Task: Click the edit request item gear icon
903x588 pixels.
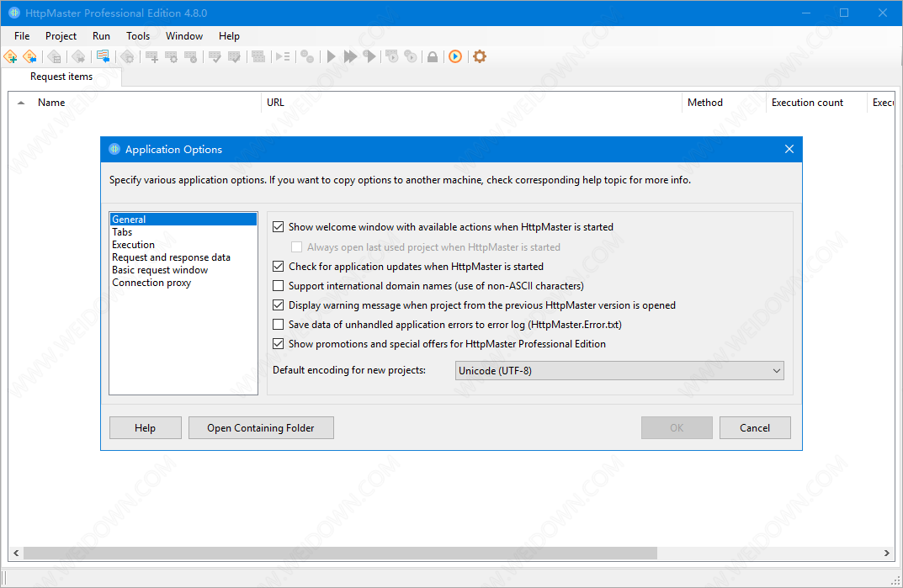Action: [172, 56]
